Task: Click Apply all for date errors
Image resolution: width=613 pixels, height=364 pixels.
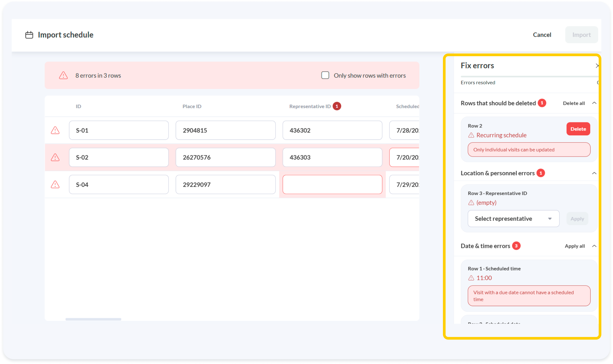Action: pyautogui.click(x=575, y=246)
